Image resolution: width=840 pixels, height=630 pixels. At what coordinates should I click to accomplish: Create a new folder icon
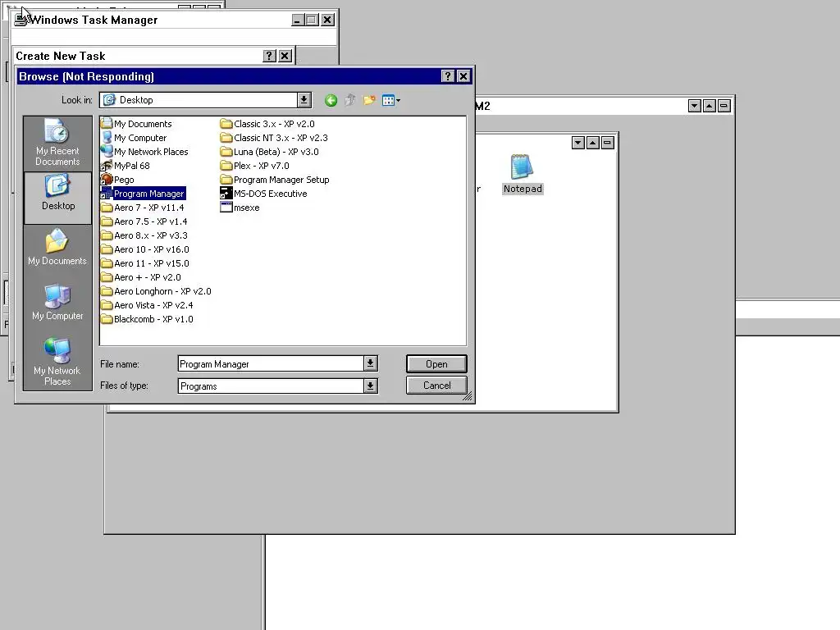tap(369, 100)
